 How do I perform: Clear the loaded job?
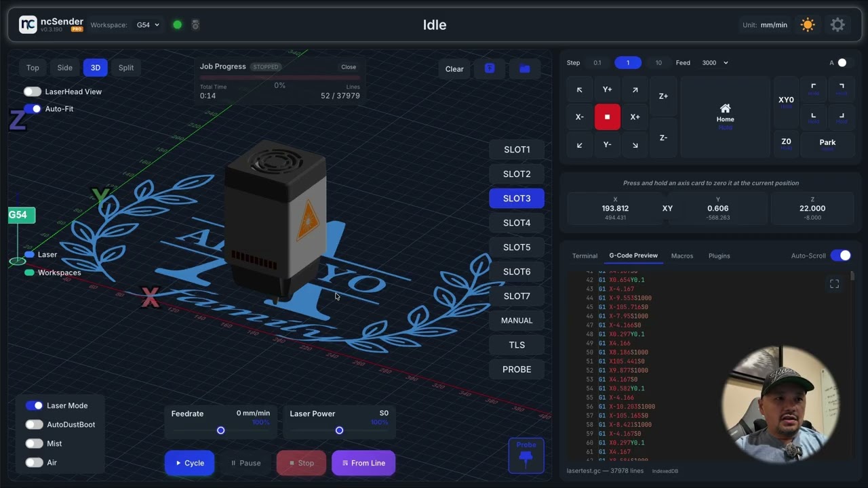click(454, 68)
